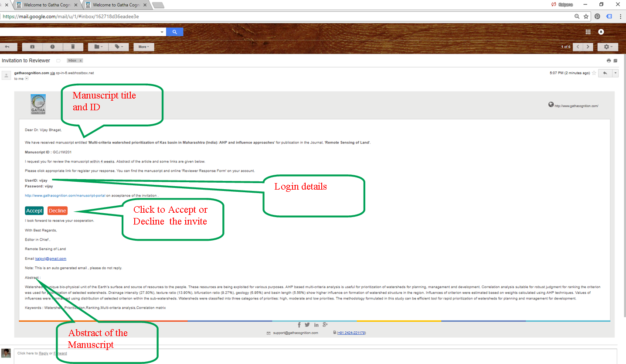626x364 pixels.
Task: Open the More actions dropdown
Action: pos(143,47)
